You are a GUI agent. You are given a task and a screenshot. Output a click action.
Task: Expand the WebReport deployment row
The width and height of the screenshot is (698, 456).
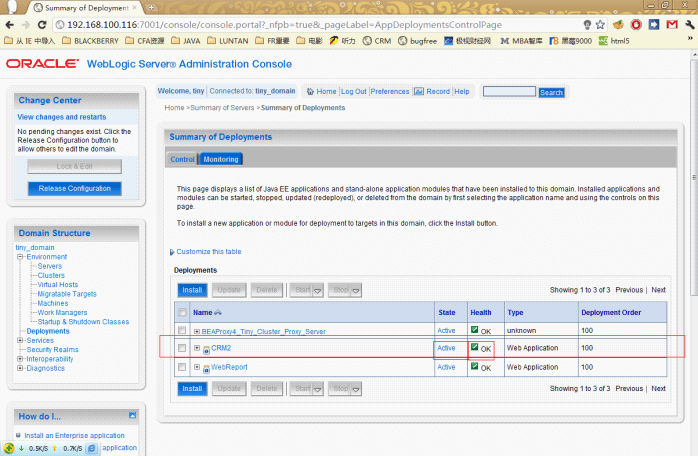197,367
